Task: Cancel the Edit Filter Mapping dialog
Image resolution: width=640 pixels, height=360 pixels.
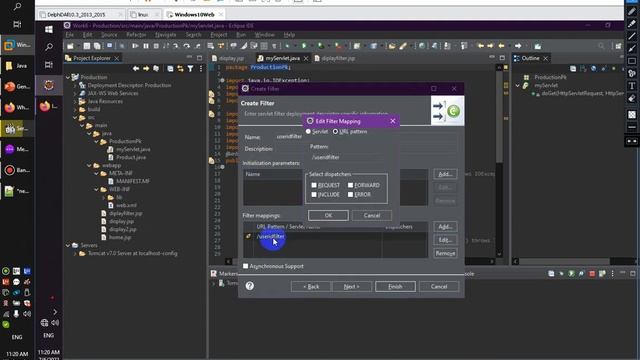Action: coord(371,215)
